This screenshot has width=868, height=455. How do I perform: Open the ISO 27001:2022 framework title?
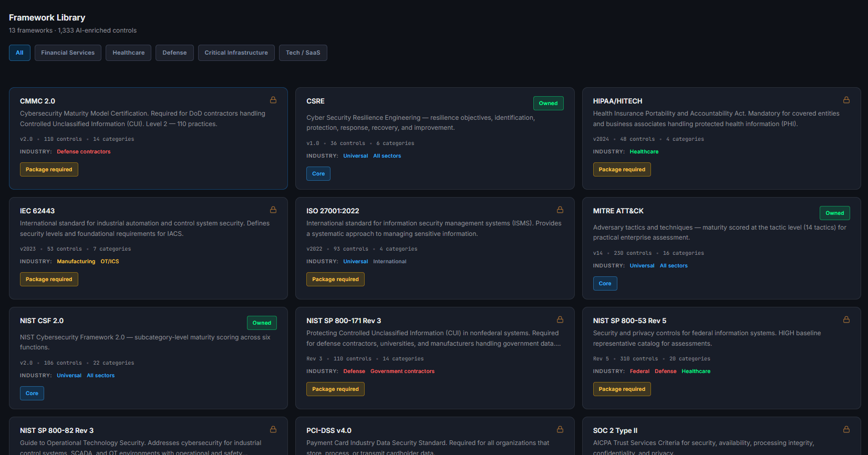(x=333, y=211)
